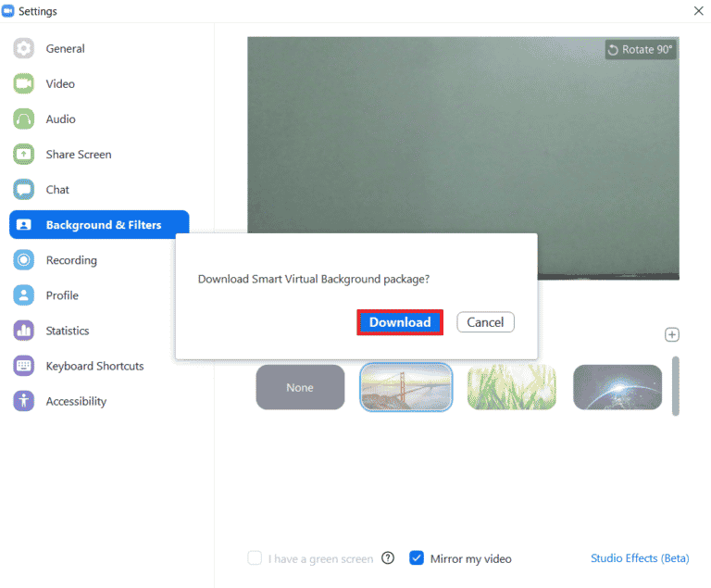The height and width of the screenshot is (588, 711).
Task: Open Recording settings
Action: click(71, 260)
